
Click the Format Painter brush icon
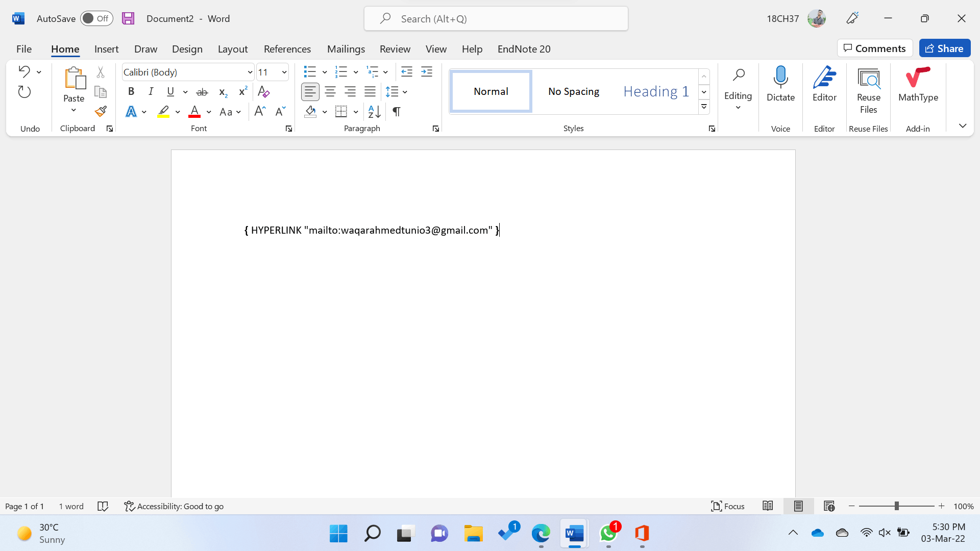[101, 111]
